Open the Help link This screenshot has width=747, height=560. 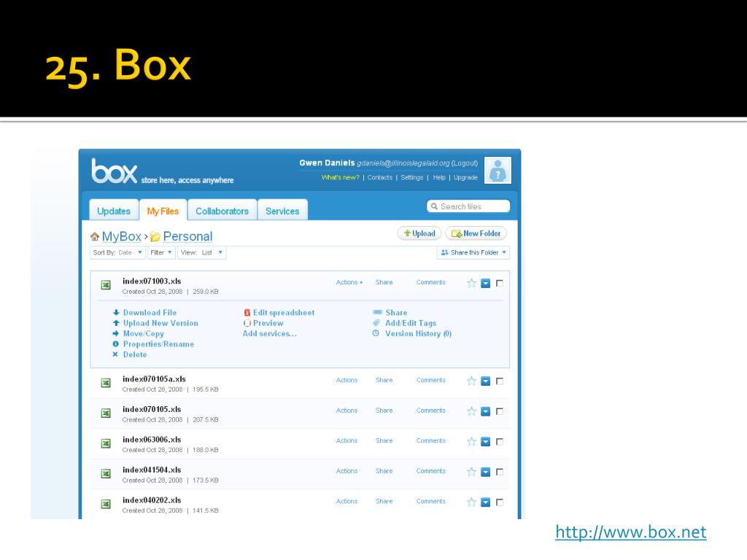(439, 177)
